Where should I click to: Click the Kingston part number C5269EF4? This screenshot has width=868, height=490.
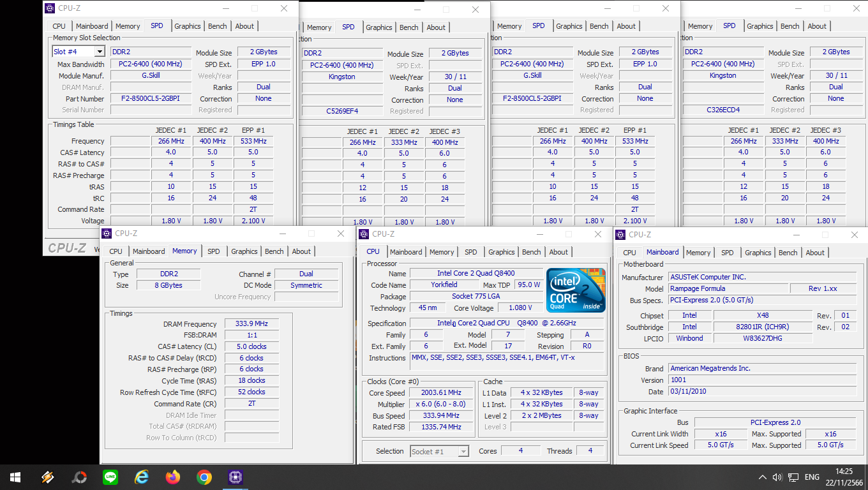pos(342,111)
